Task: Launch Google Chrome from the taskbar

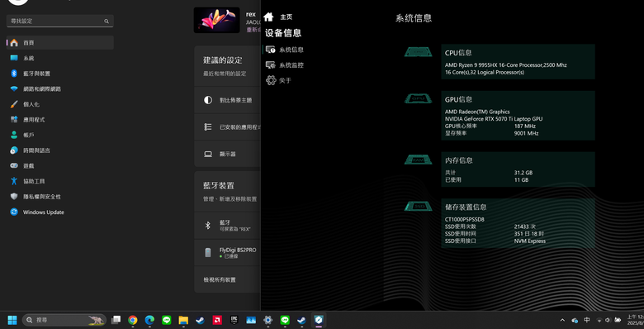Action: pos(132,320)
